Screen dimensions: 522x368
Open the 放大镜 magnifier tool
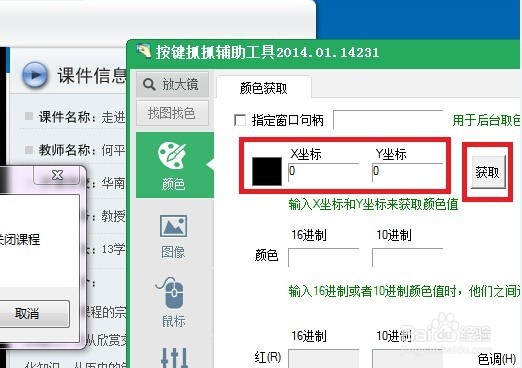click(172, 84)
